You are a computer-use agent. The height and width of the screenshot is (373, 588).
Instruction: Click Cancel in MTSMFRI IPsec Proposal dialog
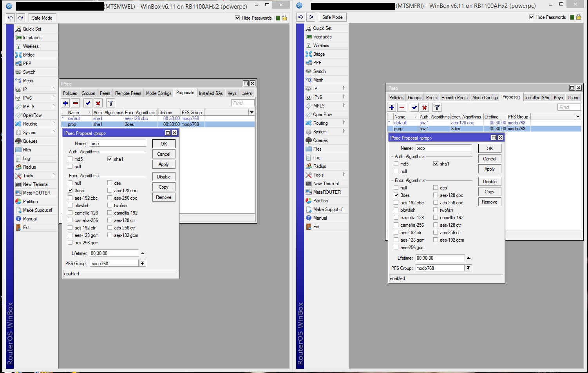[x=490, y=159]
